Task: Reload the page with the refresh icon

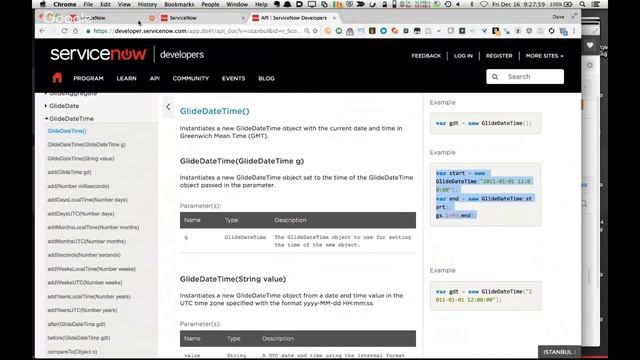Action: tap(64, 31)
